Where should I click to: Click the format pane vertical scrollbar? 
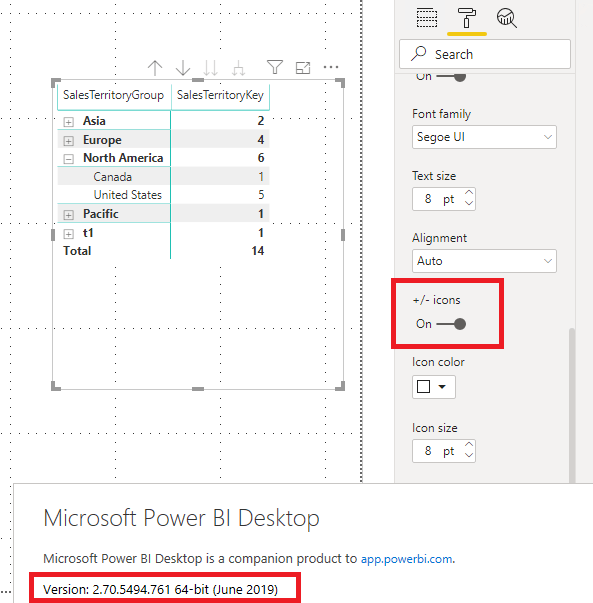coord(572,405)
